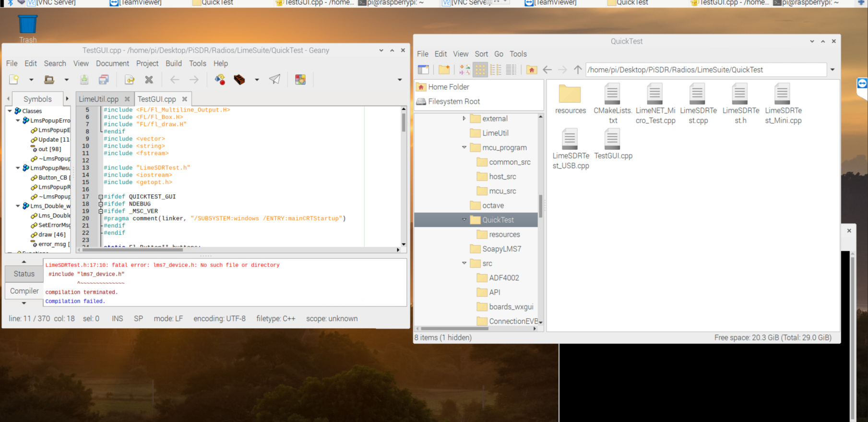Collapse the mcu_program folder in tree
Screen dimensions: 868x422
coord(464,147)
